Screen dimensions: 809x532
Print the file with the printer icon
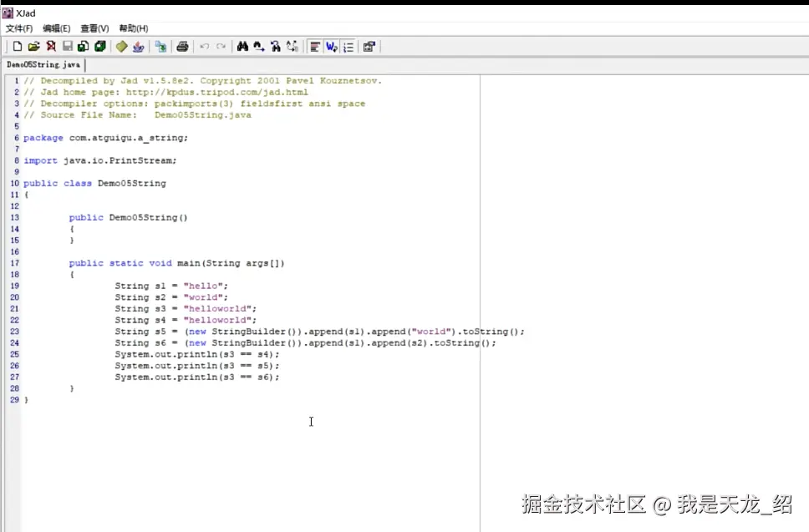pos(182,47)
